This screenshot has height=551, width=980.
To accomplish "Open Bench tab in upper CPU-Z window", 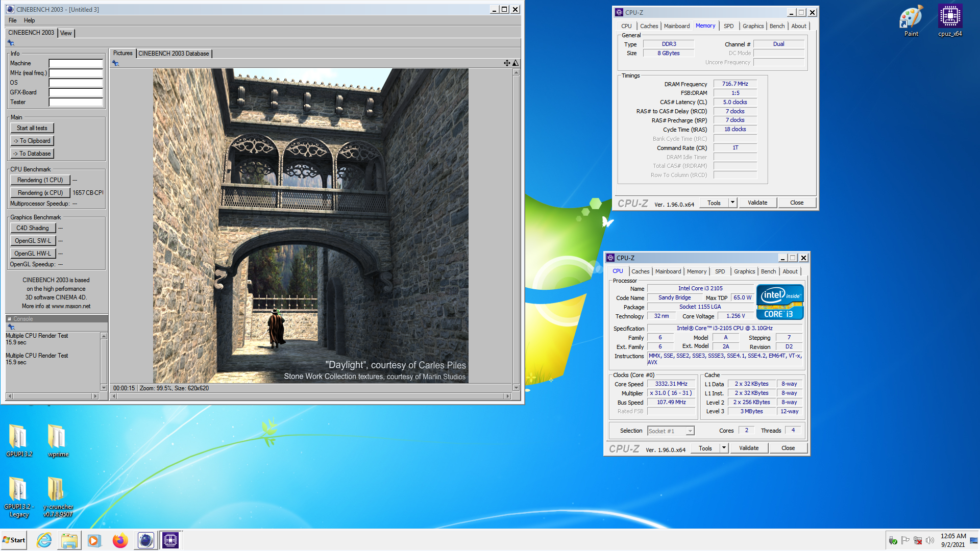I will coord(777,26).
